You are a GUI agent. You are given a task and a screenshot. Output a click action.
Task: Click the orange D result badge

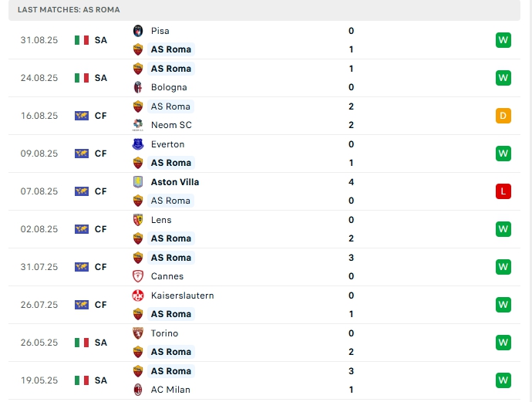tap(503, 116)
